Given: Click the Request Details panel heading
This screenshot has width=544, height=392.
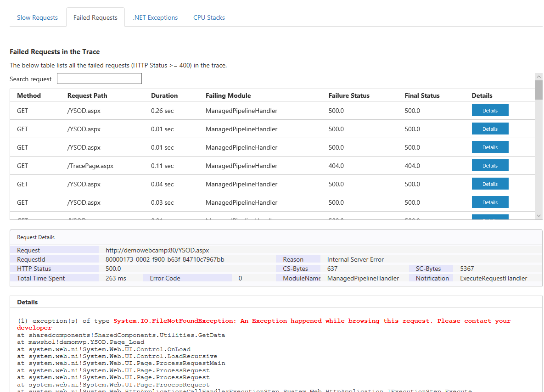Looking at the screenshot, I should click(36, 237).
